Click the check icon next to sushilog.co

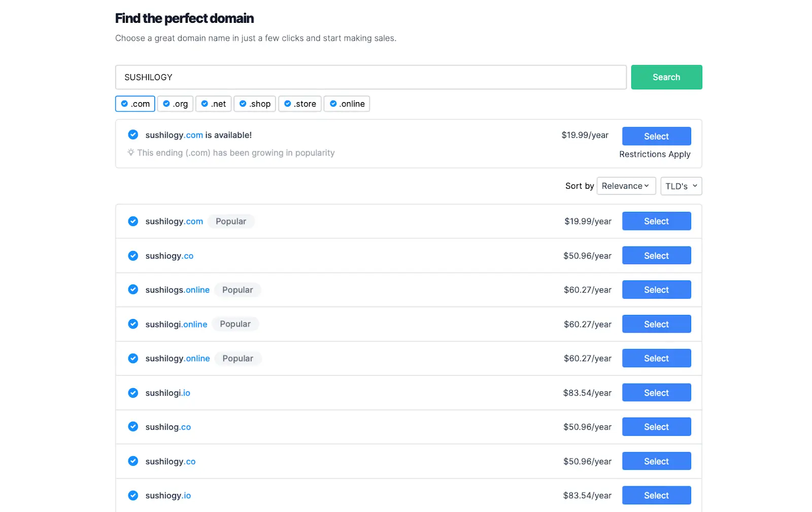point(133,427)
